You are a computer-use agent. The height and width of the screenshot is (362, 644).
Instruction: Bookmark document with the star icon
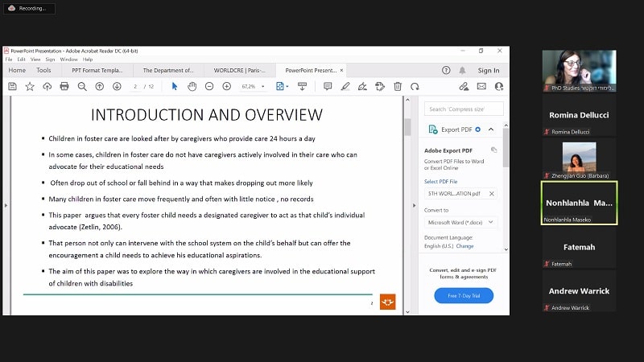click(x=30, y=86)
